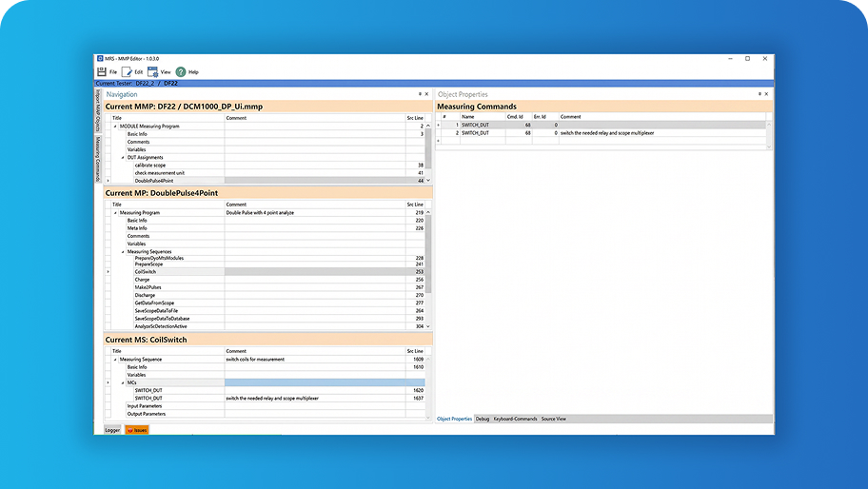Click the 'switch coils for measurement' comment
Viewport: 868px width, 489px height.
pos(255,359)
